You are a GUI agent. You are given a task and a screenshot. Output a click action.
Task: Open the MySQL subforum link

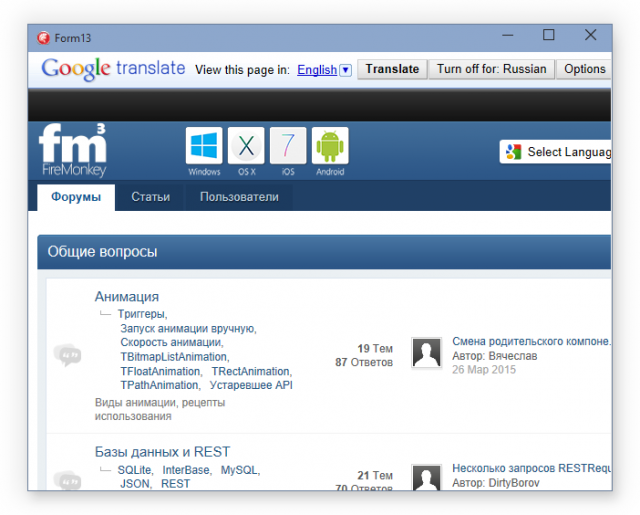pyautogui.click(x=240, y=470)
